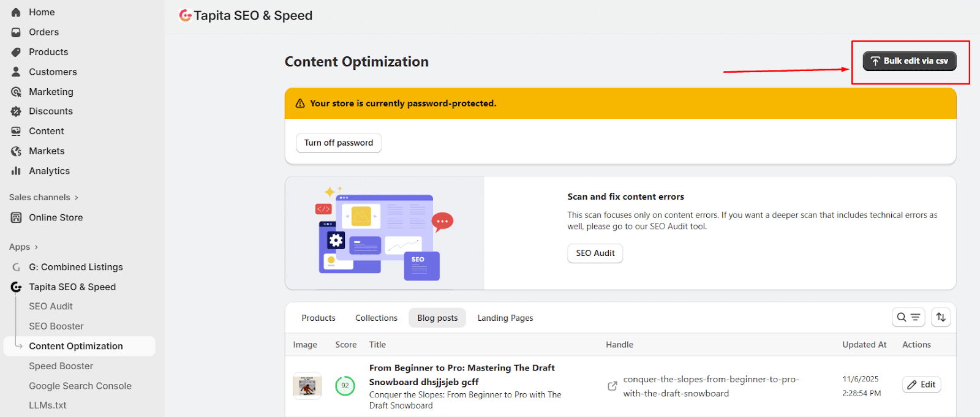Open the Landing Pages tab
Screen dimensions: 980x417
(x=505, y=318)
